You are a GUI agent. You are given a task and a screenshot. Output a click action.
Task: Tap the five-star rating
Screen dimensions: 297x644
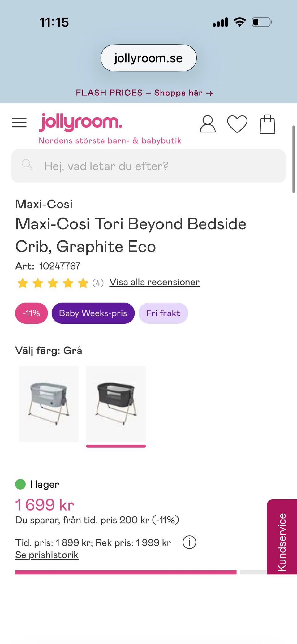53,283
